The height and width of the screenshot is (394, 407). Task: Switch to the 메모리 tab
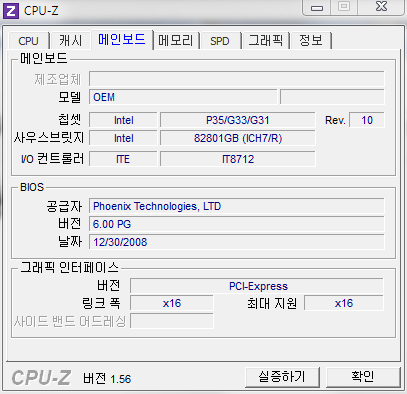pyautogui.click(x=176, y=41)
